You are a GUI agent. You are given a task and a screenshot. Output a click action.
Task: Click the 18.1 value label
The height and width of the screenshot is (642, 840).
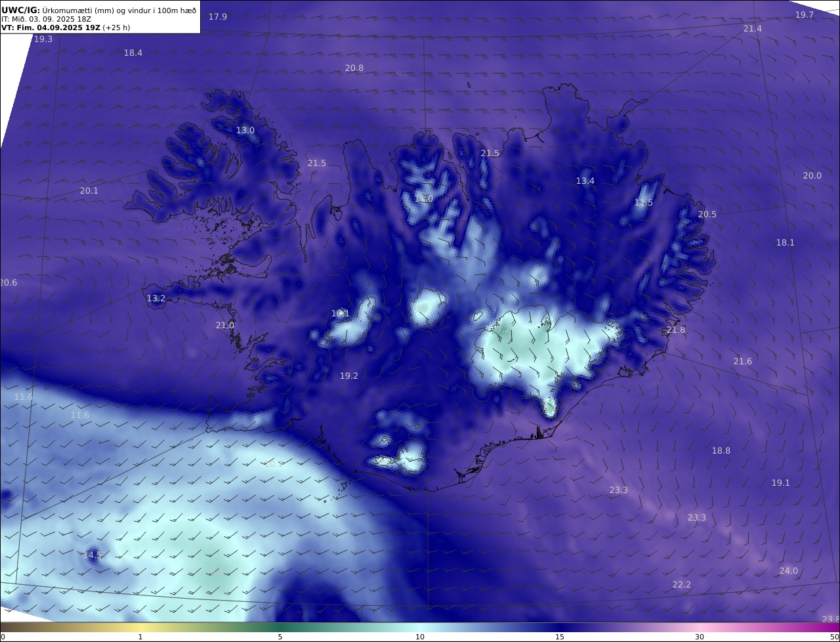coord(786,242)
